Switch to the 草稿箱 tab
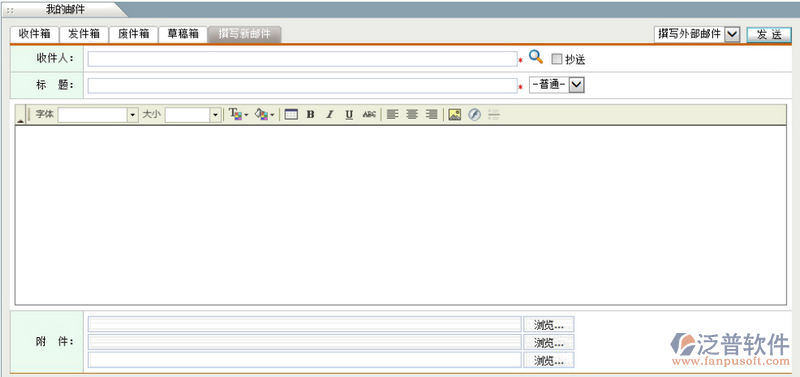Screen dimensions: 800x377 [x=183, y=34]
